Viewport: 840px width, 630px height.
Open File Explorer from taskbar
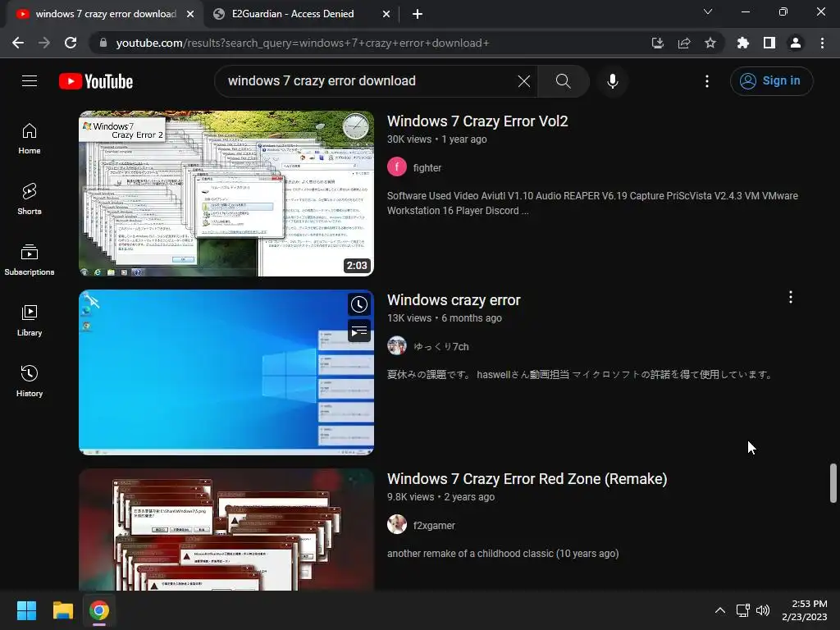63,610
